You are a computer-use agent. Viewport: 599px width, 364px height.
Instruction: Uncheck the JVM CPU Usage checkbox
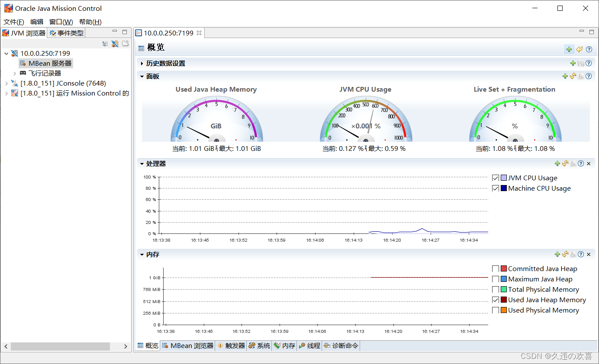click(x=496, y=178)
